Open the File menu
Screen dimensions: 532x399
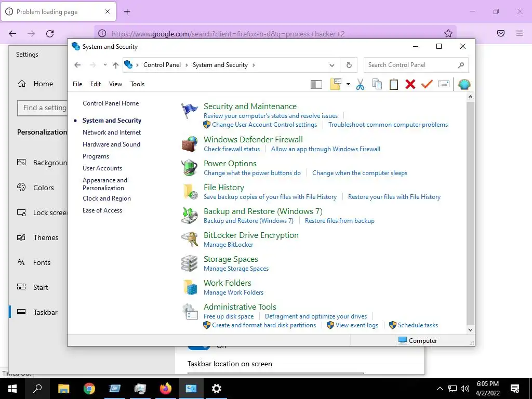[77, 84]
